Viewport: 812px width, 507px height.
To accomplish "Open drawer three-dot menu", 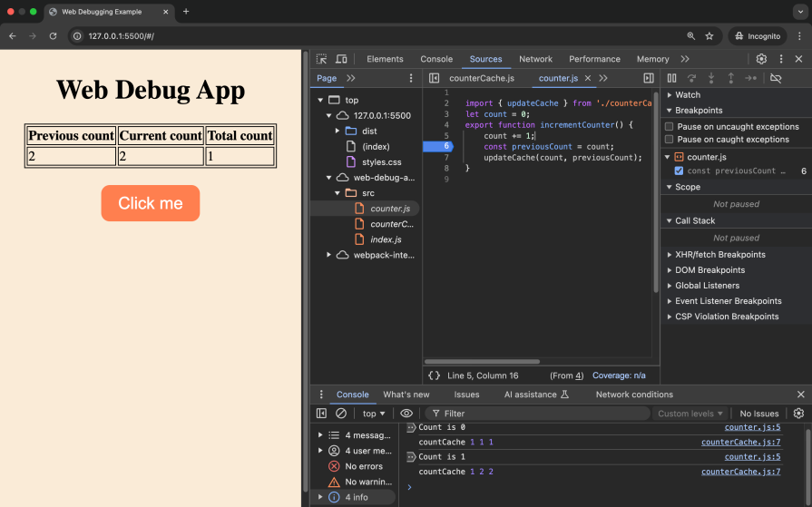I will click(321, 395).
